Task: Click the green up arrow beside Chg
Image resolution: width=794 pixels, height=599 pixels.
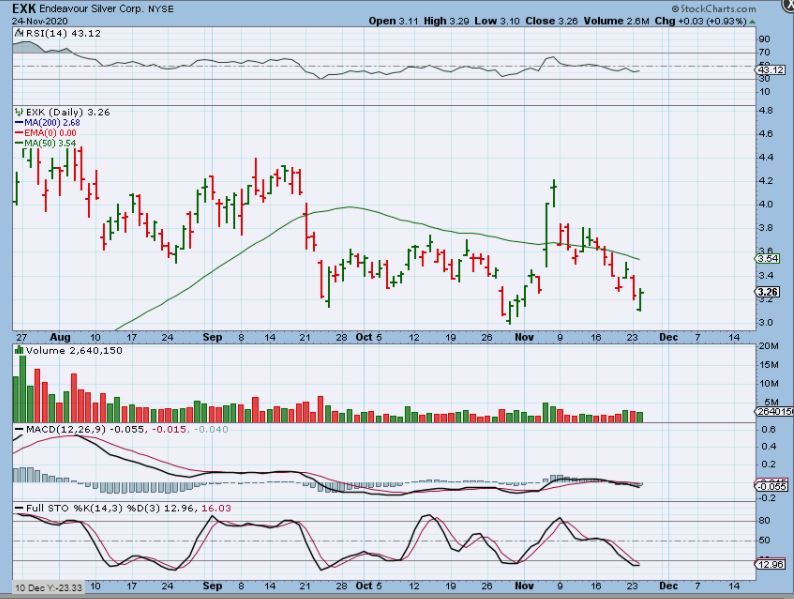Action: (x=752, y=22)
